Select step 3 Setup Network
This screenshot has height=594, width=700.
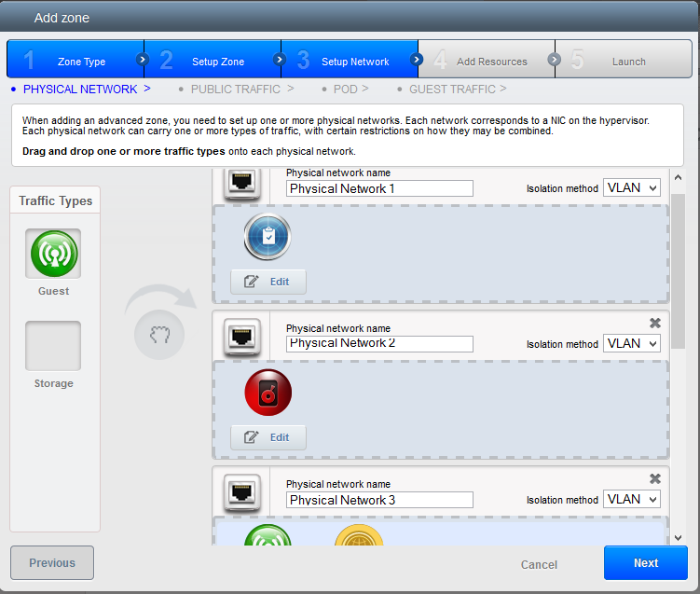(x=350, y=59)
